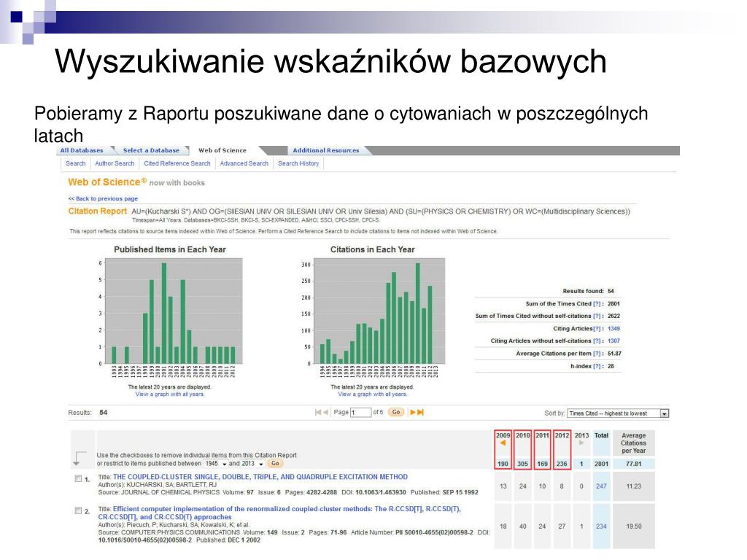Click Go button next to page field

click(396, 413)
